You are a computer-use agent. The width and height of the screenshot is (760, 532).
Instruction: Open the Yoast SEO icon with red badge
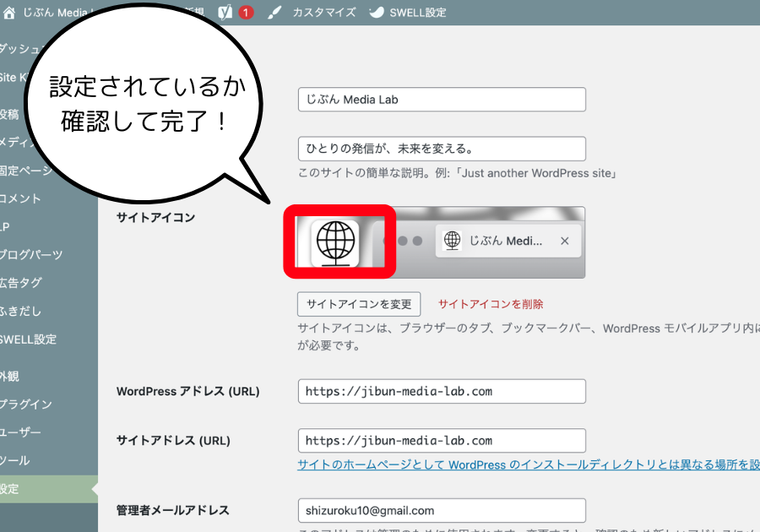click(226, 12)
